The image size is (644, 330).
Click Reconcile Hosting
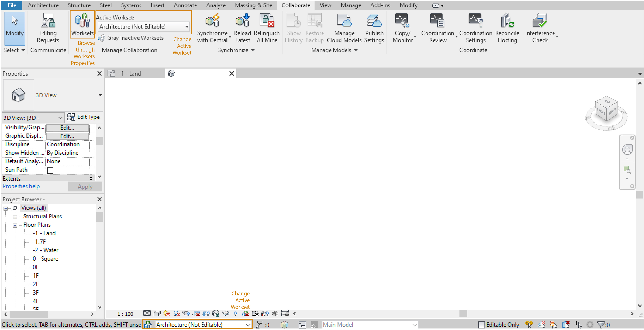(507, 28)
